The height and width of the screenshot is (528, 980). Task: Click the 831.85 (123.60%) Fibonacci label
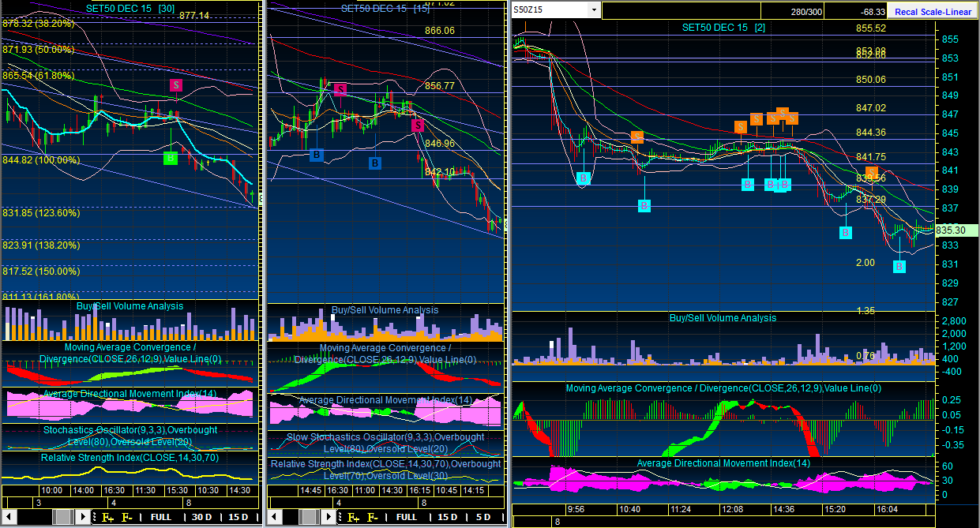pyautogui.click(x=41, y=213)
